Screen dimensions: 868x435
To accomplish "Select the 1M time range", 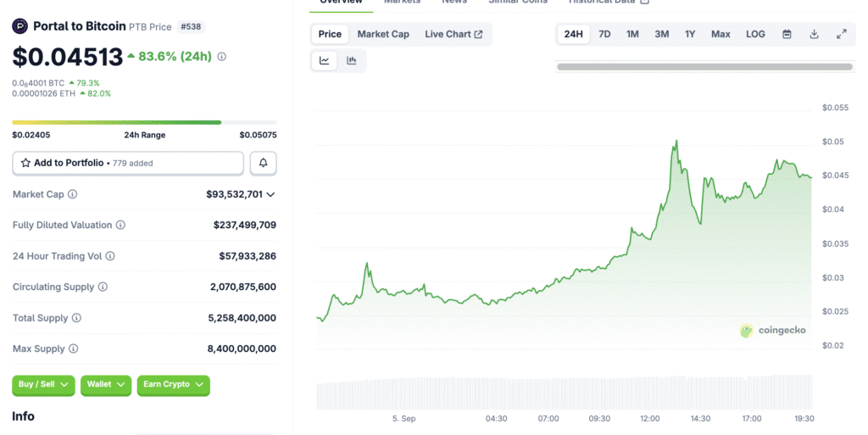I will [x=632, y=34].
